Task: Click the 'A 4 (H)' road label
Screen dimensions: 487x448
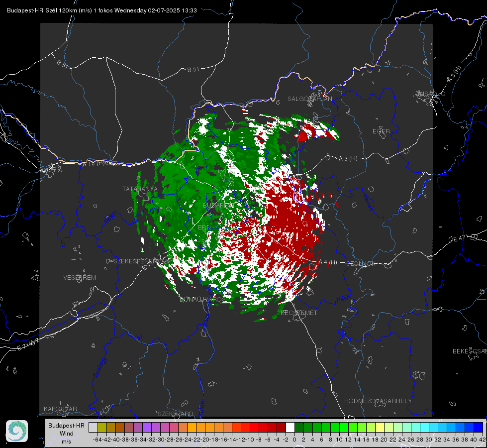Action: (328, 262)
